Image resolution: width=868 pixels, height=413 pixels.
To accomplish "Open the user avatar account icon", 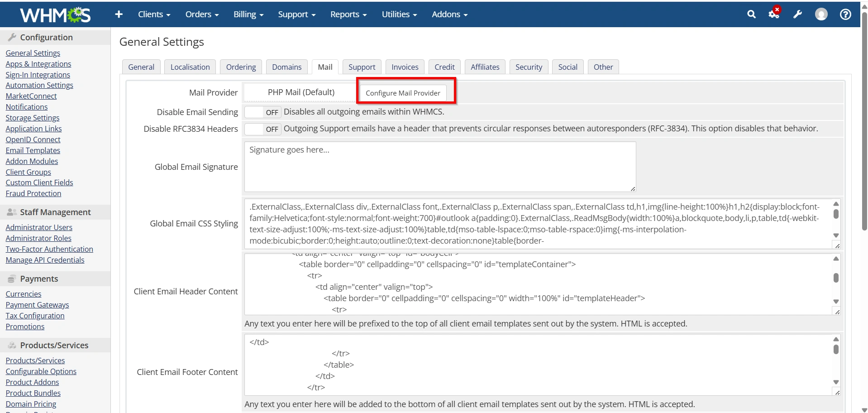I will pos(821,14).
